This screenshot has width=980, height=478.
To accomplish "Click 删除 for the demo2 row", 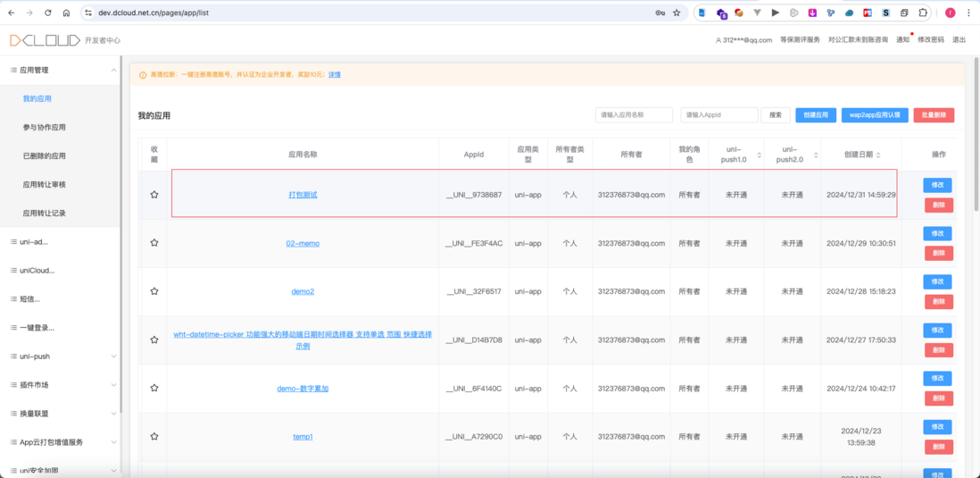I will (939, 302).
